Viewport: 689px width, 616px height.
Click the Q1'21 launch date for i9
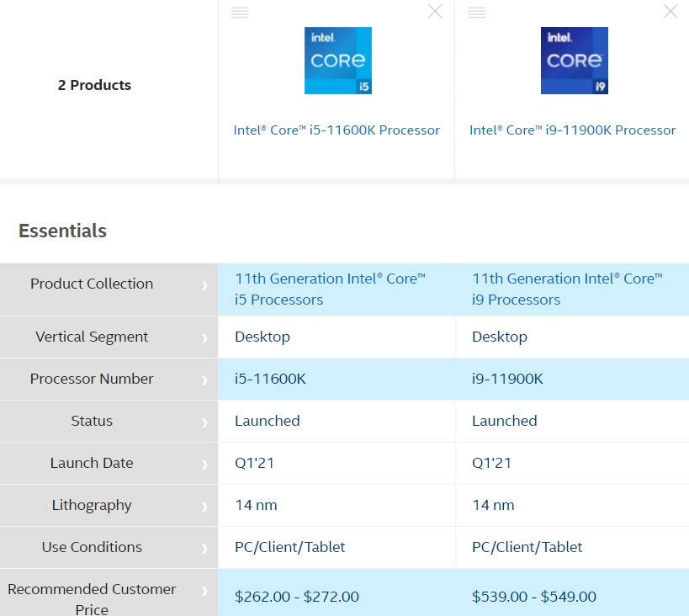[491, 463]
